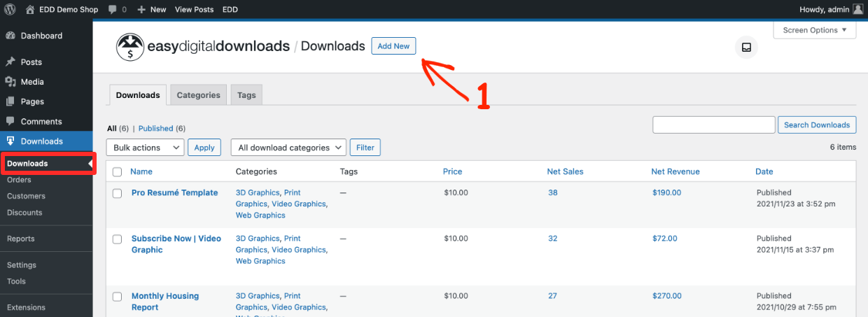
Task: Select the Downloads tab
Action: (x=138, y=95)
